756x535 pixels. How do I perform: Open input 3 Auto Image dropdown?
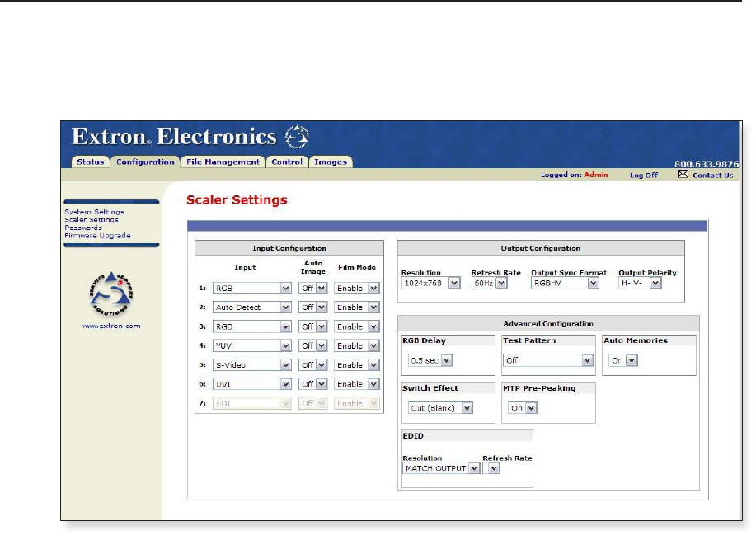point(312,326)
